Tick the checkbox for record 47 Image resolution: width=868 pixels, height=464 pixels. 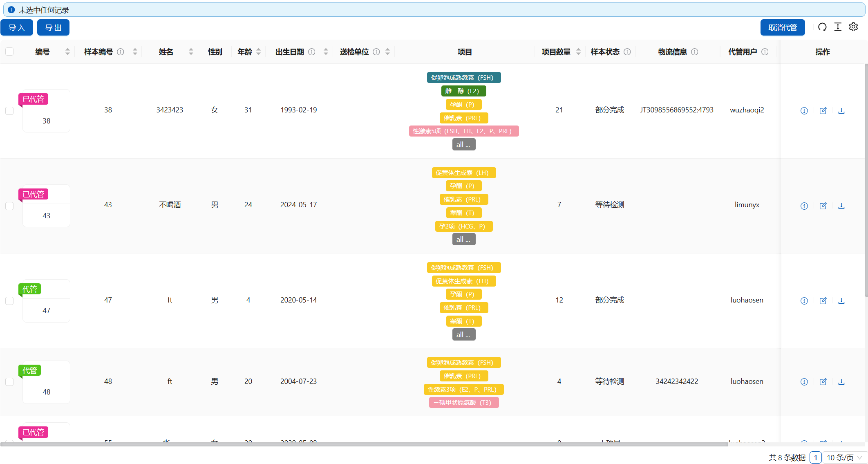9,301
